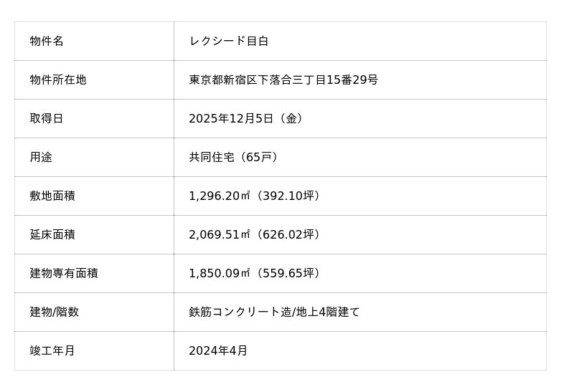Click the 竣工年月 label cell
The width and height of the screenshot is (574, 392).
point(52,351)
